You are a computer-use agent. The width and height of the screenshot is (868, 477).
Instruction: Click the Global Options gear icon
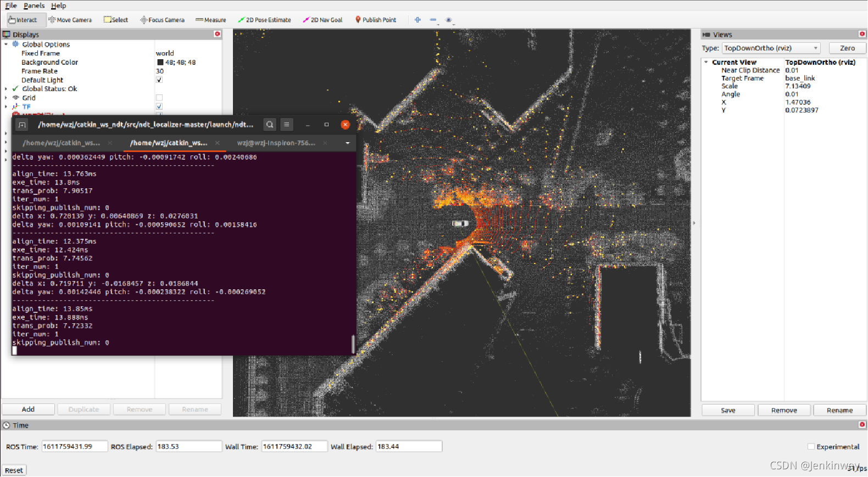(15, 44)
